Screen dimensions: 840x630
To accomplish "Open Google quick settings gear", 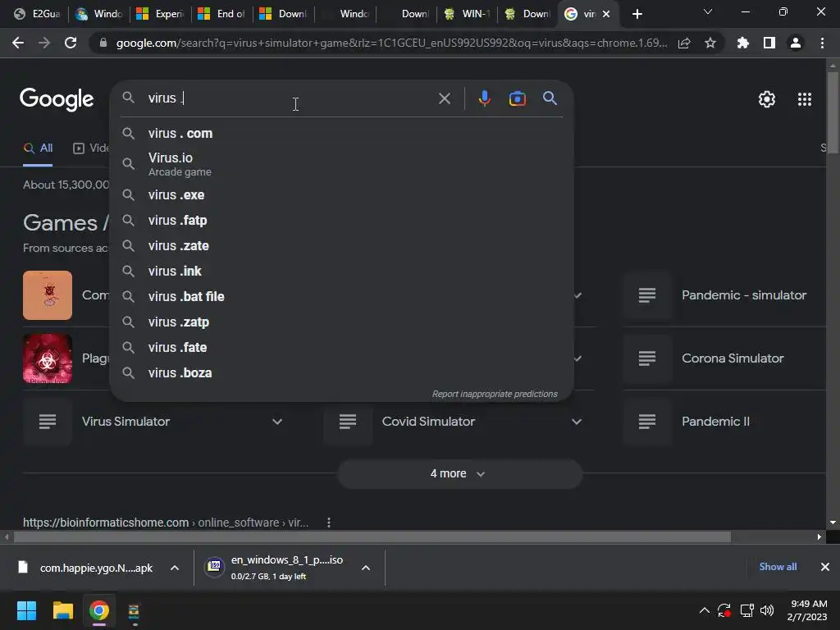I will 767,99.
